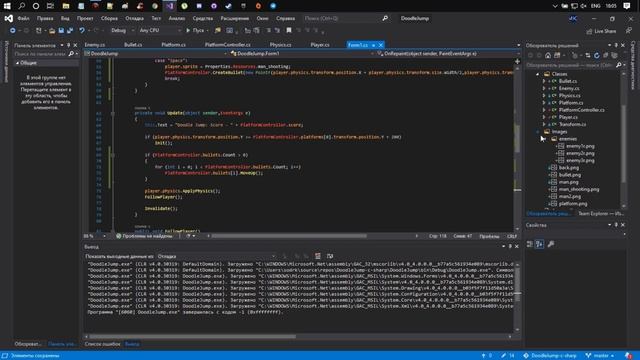Click the taskbar search icon
The image size is (640, 360).
pyautogui.click(x=22, y=6)
